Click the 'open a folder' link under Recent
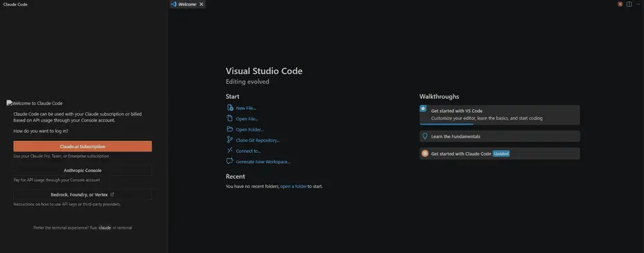644x253 pixels. click(x=293, y=186)
